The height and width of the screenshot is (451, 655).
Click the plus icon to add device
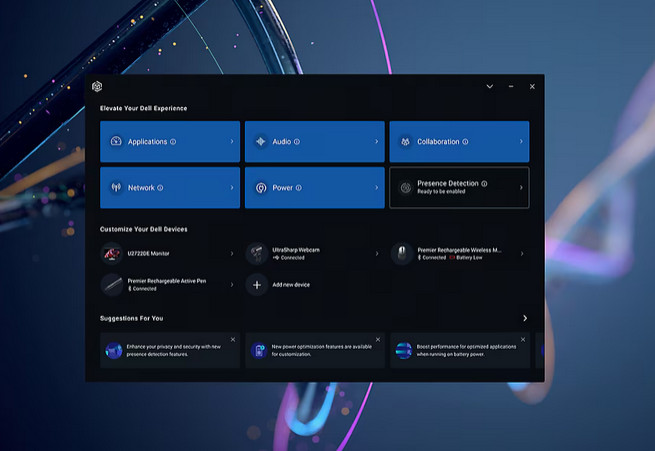click(256, 285)
